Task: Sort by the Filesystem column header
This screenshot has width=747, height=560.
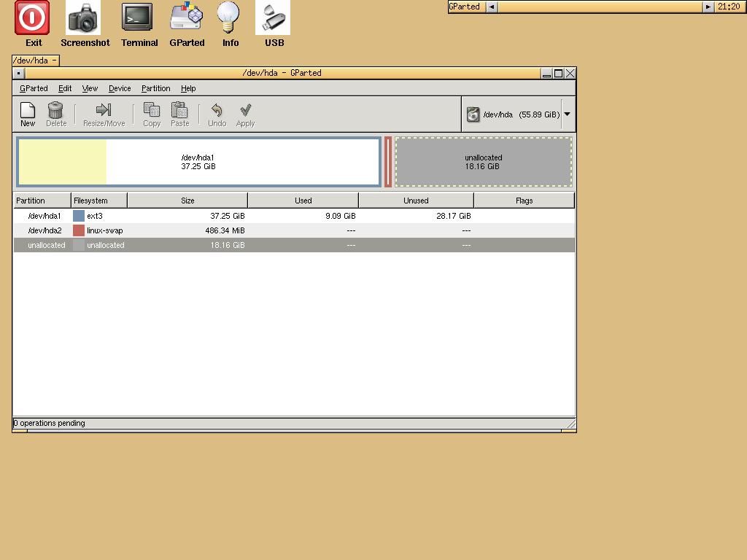Action: pos(99,201)
